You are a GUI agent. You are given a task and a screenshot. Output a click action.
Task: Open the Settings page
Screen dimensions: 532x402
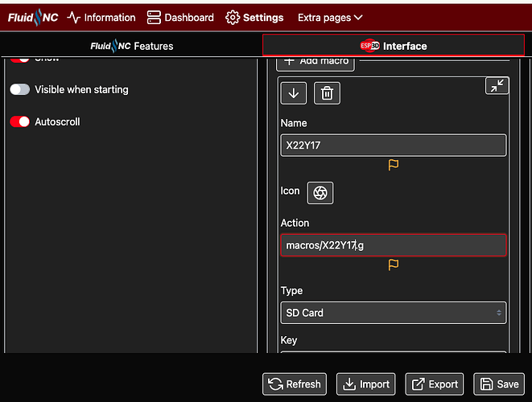254,18
